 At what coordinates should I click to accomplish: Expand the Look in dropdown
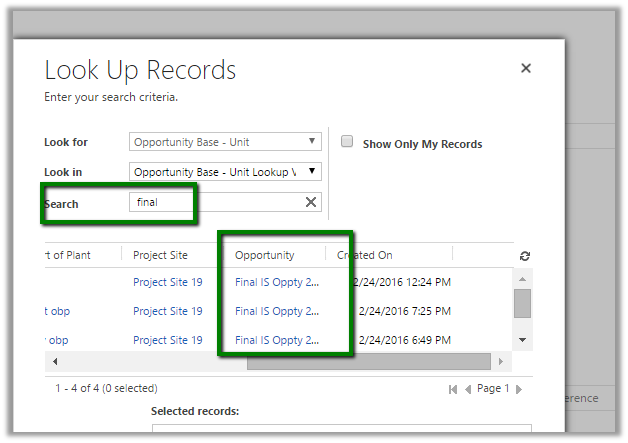click(225, 172)
